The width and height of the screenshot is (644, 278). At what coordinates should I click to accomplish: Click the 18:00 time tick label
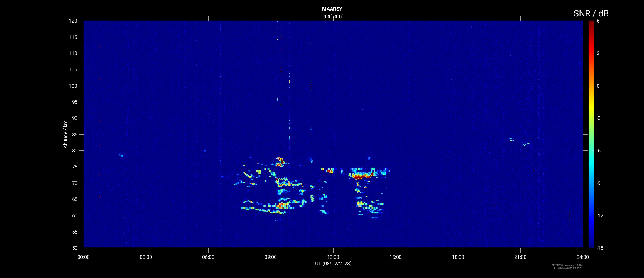[458, 257]
